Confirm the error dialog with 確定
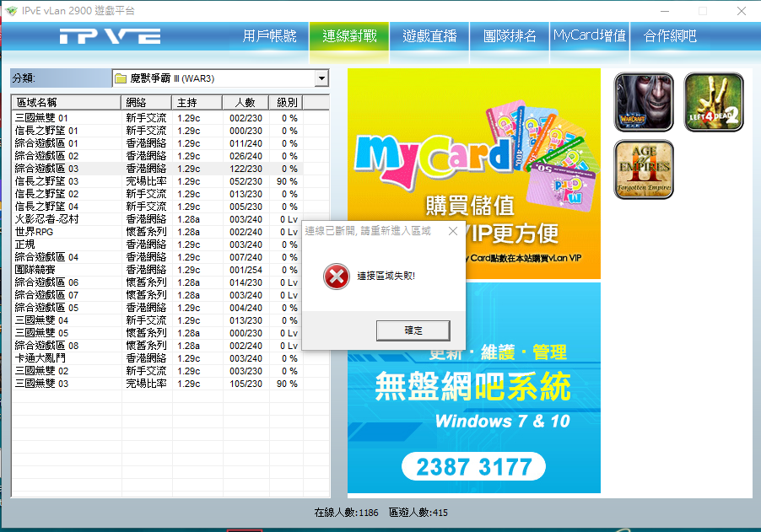This screenshot has width=761, height=532. tap(413, 330)
